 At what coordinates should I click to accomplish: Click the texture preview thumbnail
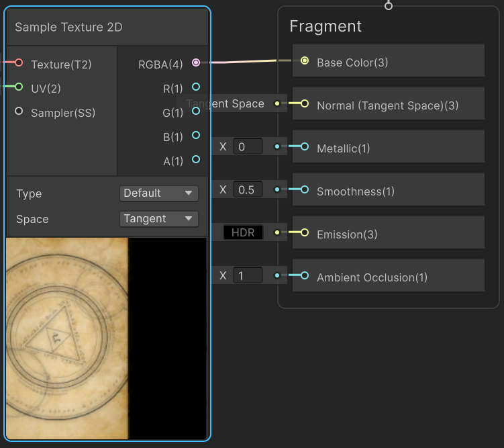(106, 339)
